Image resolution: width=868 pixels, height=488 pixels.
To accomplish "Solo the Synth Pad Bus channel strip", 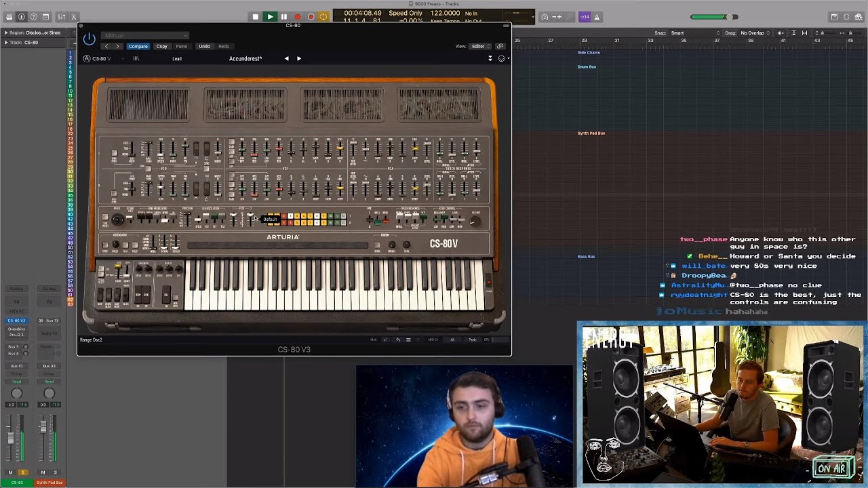I will pos(55,472).
